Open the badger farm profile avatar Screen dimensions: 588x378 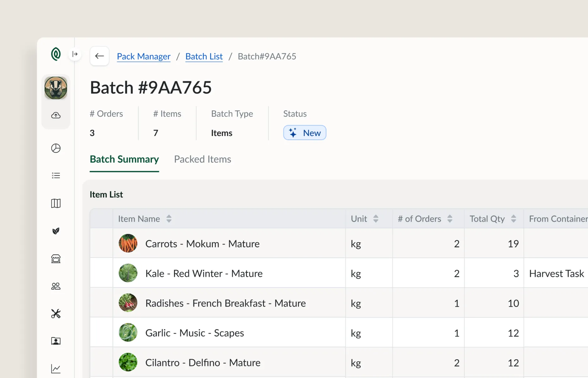56,88
